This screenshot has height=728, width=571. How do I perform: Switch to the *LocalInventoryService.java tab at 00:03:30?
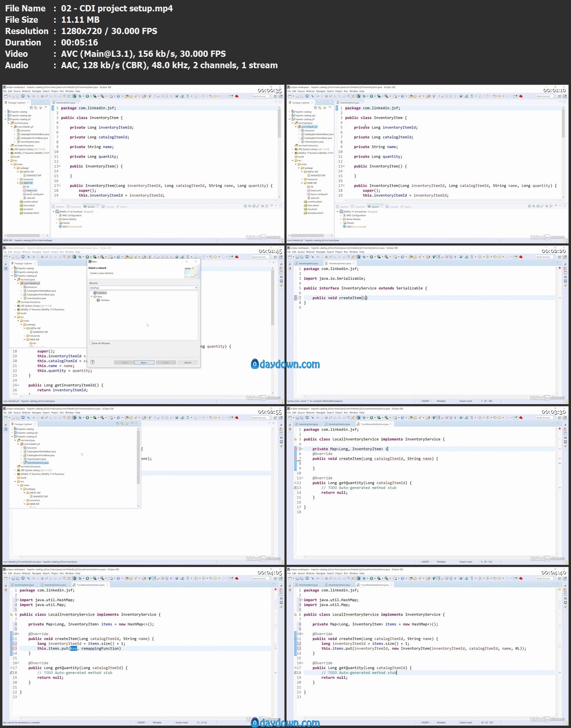(374, 424)
